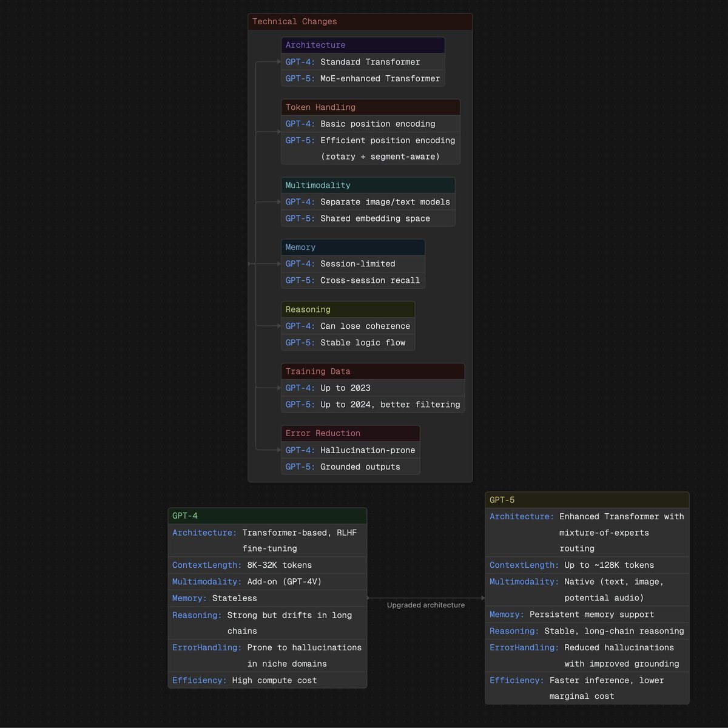Select the GPT-4 Session-limited row
728x728 pixels.
(353, 264)
